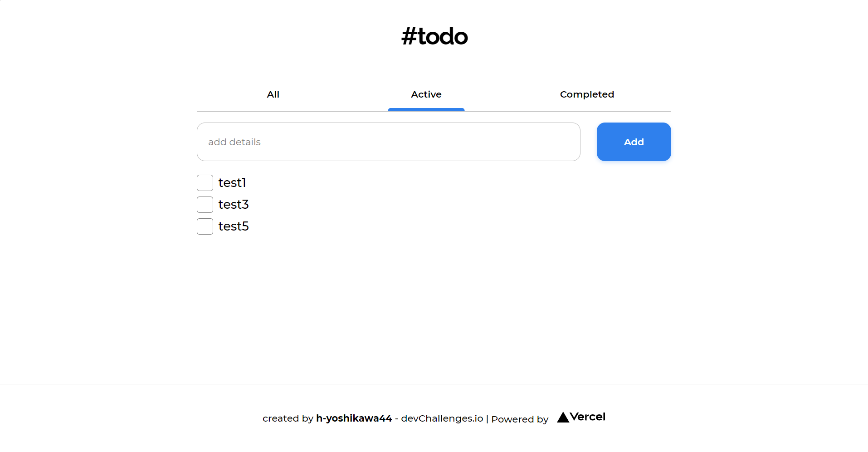Open the h-yoshikawa44 creator link

click(354, 418)
